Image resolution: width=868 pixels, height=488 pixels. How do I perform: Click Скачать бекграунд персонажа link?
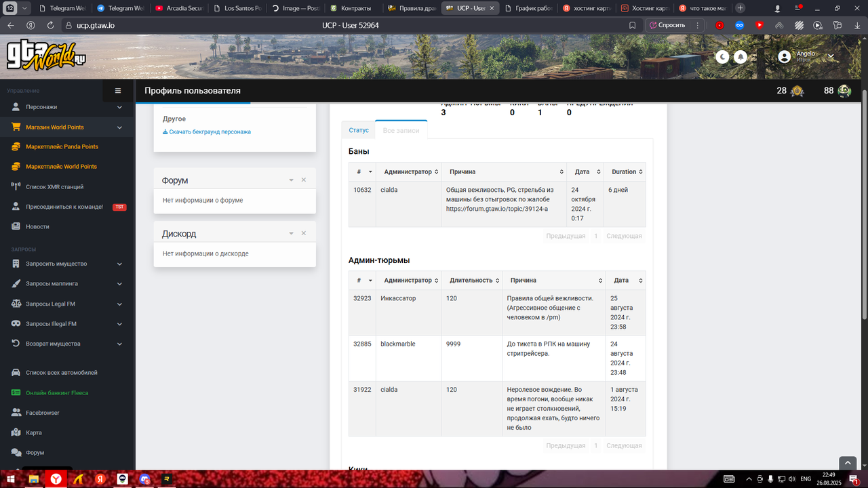coord(207,131)
